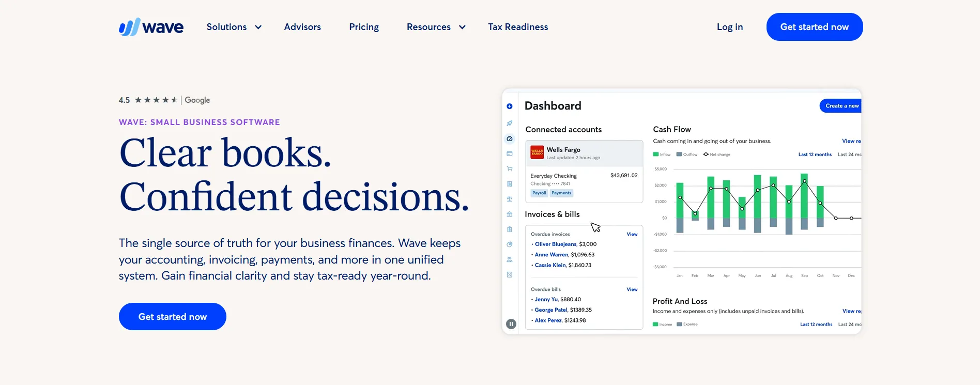Click the Inflow legend green swatch
Viewport: 980px width, 385px height.
pyautogui.click(x=655, y=155)
